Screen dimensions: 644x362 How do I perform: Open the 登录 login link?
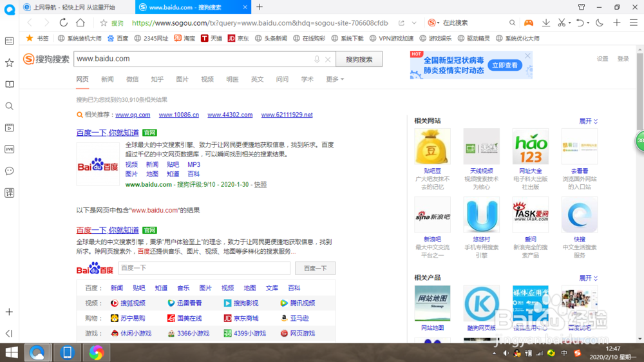point(623,59)
